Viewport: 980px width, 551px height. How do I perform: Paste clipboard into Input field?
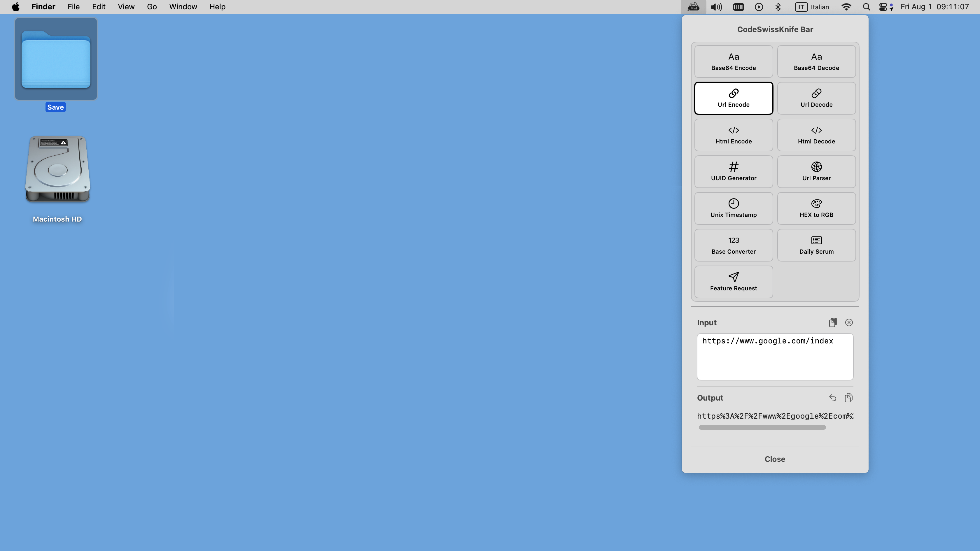pyautogui.click(x=833, y=322)
